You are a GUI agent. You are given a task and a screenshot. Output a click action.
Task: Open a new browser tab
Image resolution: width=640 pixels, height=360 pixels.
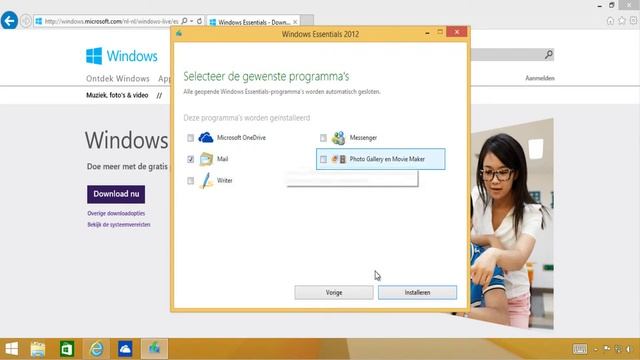pyautogui.click(x=307, y=21)
